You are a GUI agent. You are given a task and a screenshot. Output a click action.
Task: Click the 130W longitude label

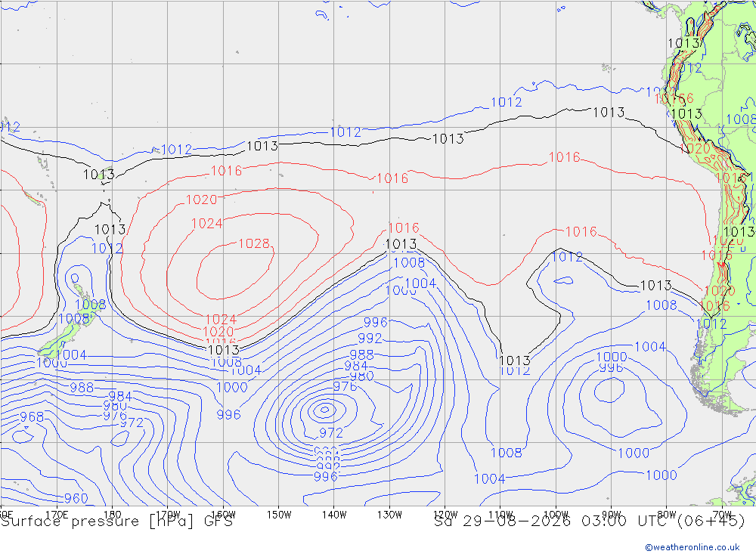(389, 515)
